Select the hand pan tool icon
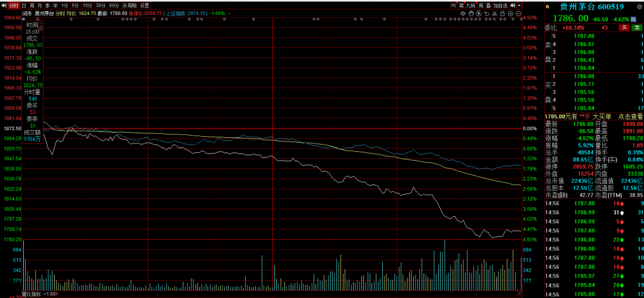 pyautogui.click(x=471, y=13)
